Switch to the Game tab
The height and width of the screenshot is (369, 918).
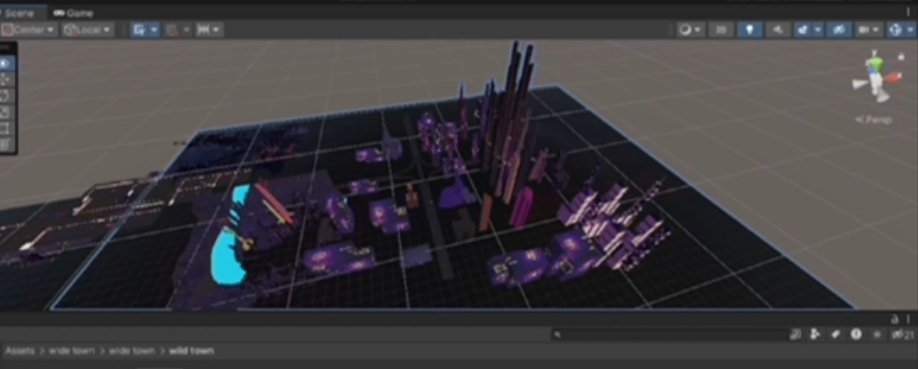pyautogui.click(x=73, y=13)
